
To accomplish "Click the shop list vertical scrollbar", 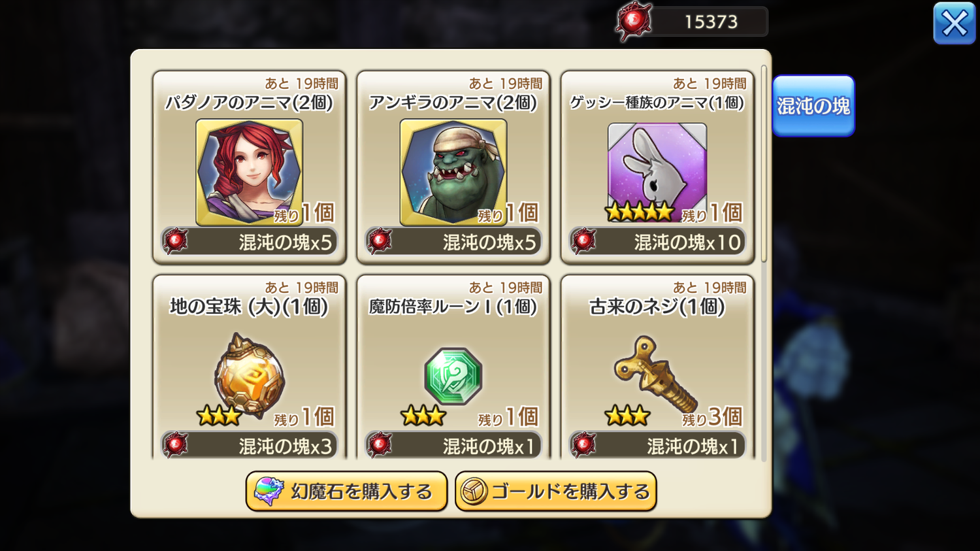I will click(x=764, y=164).
